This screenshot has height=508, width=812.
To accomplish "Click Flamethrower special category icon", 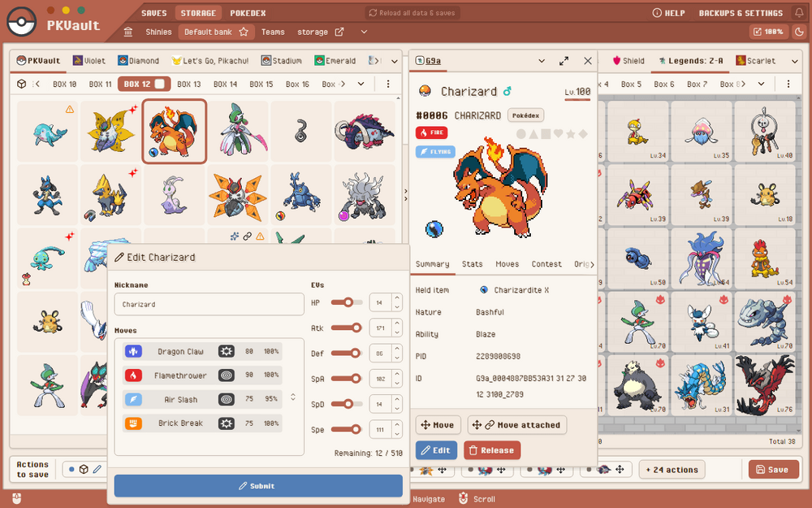I will click(227, 376).
